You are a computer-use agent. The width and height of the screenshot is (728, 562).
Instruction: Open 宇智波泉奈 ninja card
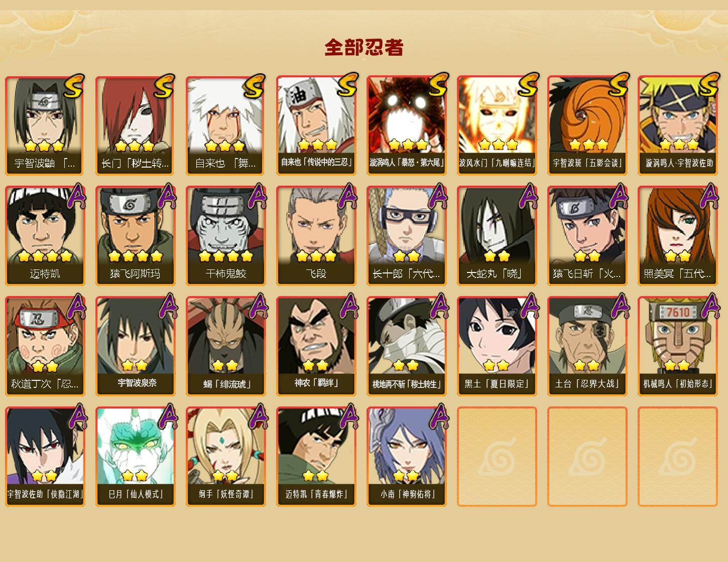point(136,346)
